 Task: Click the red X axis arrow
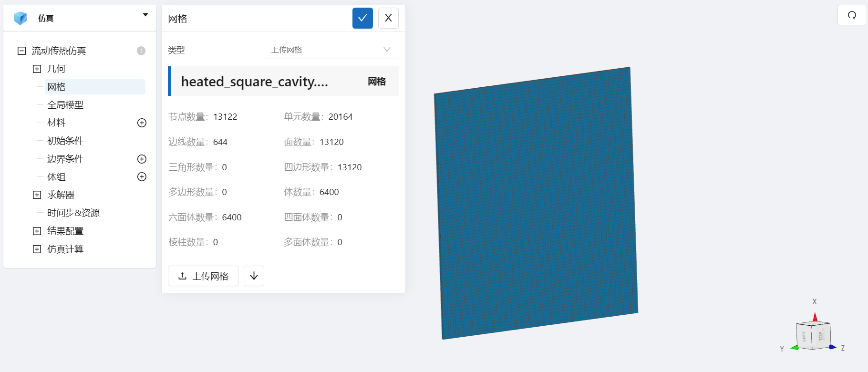pos(815,317)
